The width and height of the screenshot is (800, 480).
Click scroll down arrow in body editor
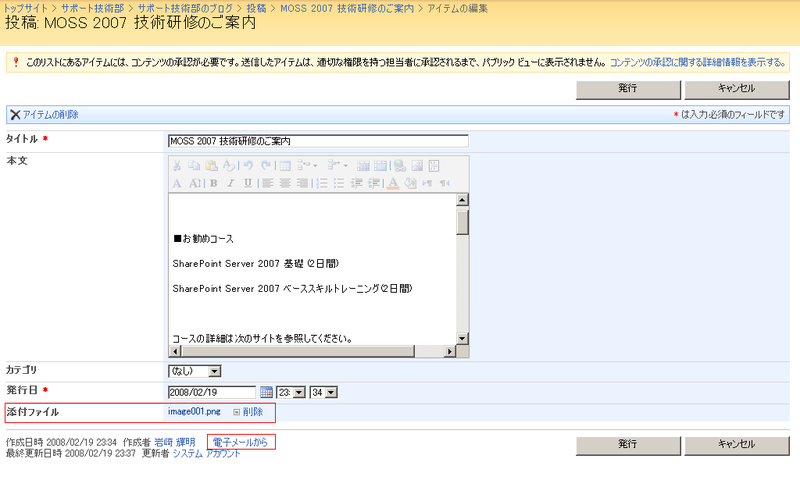(x=462, y=338)
